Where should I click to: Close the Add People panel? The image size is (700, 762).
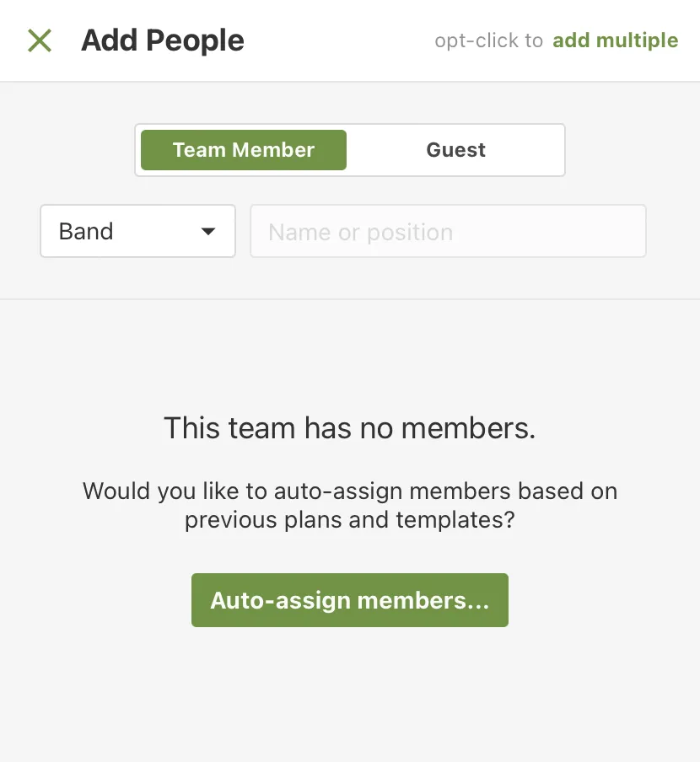point(40,40)
